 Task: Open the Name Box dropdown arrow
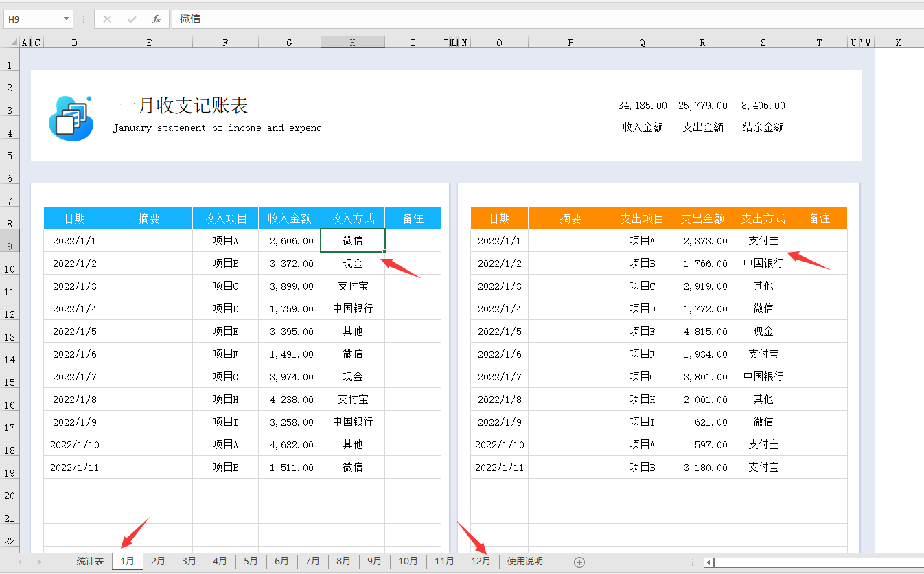point(66,19)
